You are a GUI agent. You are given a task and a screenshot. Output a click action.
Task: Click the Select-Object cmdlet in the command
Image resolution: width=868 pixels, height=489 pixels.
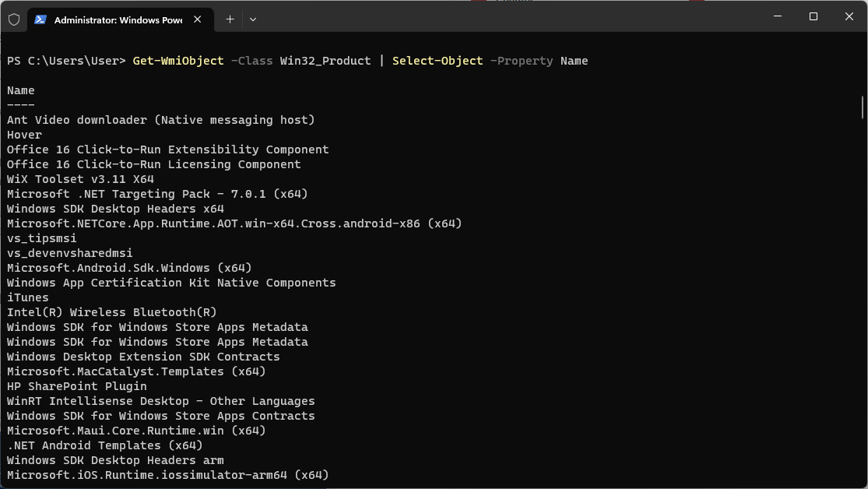(438, 61)
